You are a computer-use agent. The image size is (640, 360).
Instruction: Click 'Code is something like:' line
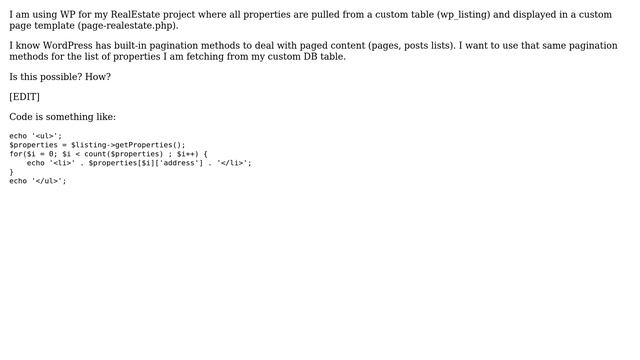click(x=62, y=117)
